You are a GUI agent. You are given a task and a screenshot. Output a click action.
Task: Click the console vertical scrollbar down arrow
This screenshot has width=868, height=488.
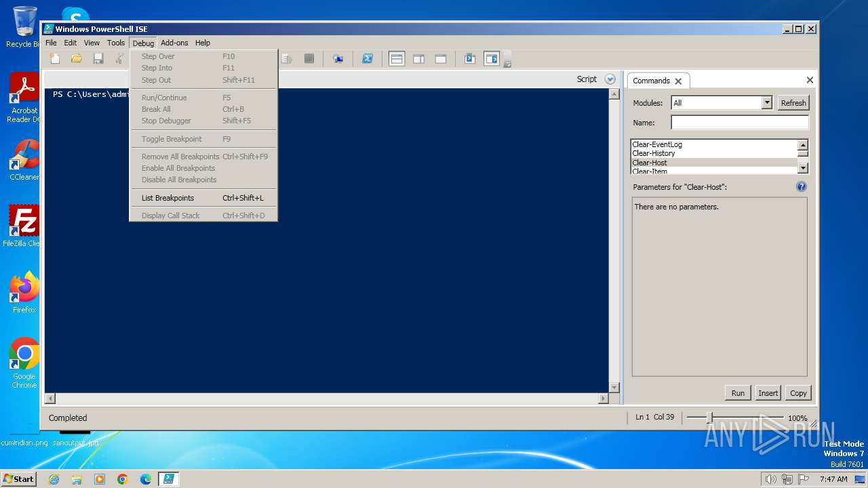point(614,388)
